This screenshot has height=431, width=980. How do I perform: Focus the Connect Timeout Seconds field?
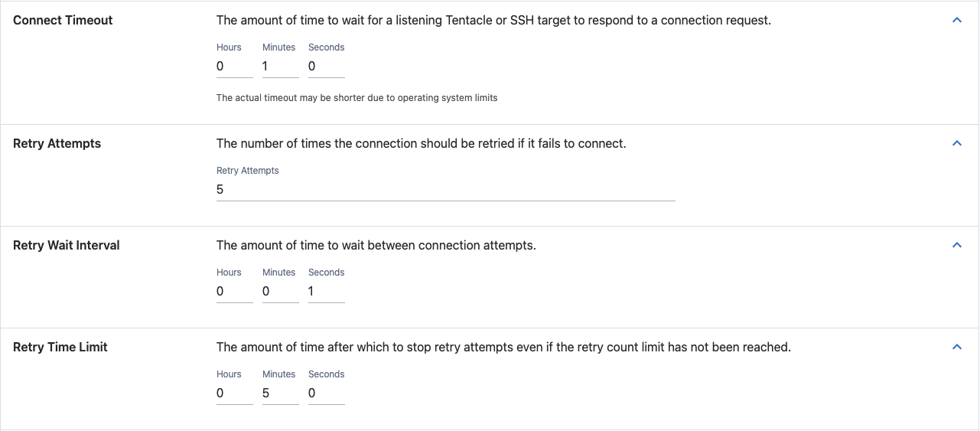[x=327, y=67]
